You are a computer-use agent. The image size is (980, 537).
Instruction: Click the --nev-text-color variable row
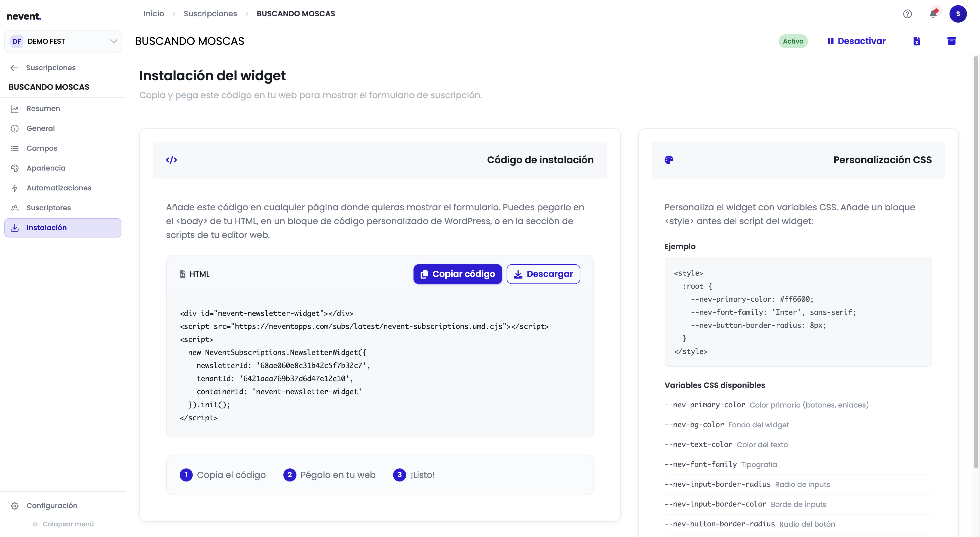pyautogui.click(x=798, y=445)
